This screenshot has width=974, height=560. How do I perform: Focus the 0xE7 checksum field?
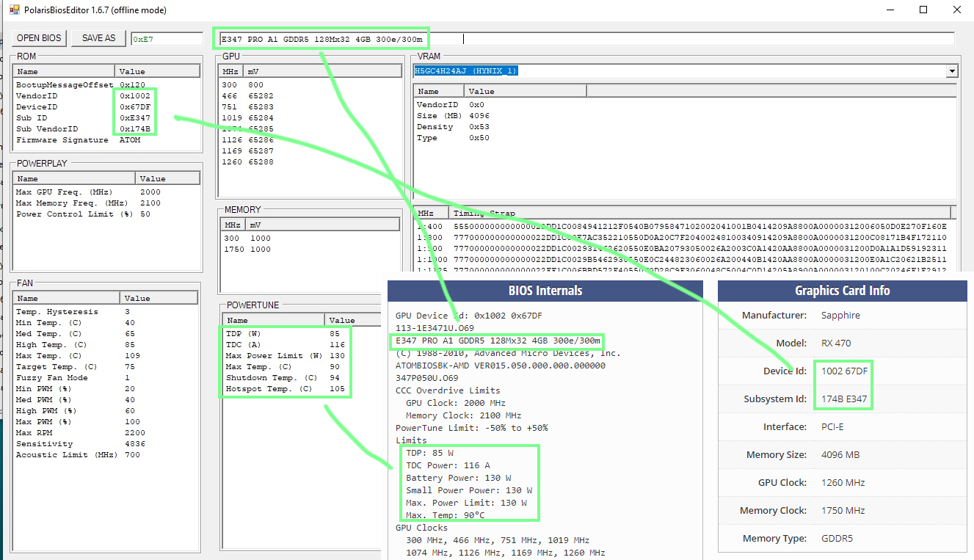167,39
